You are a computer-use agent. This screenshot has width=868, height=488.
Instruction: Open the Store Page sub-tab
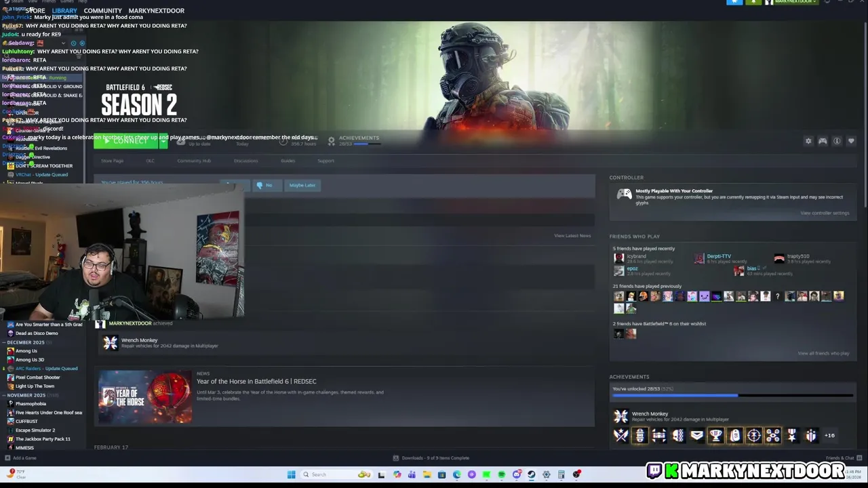pos(112,161)
